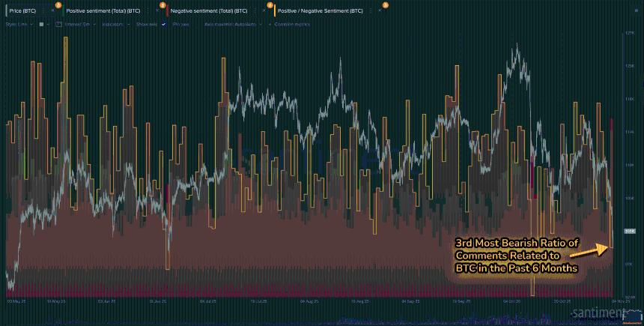
Task: Toggle checkbox left of Interval setting
Action: coord(58,25)
